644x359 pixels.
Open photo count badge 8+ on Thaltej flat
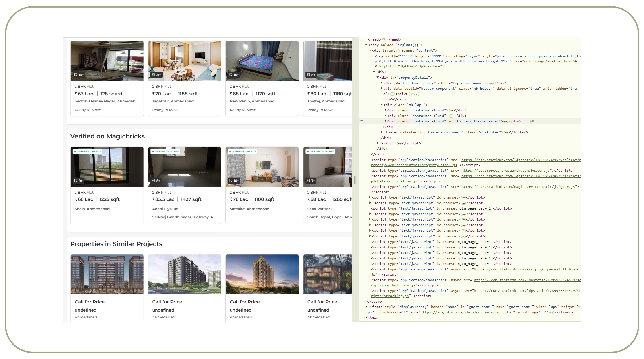coord(311,75)
